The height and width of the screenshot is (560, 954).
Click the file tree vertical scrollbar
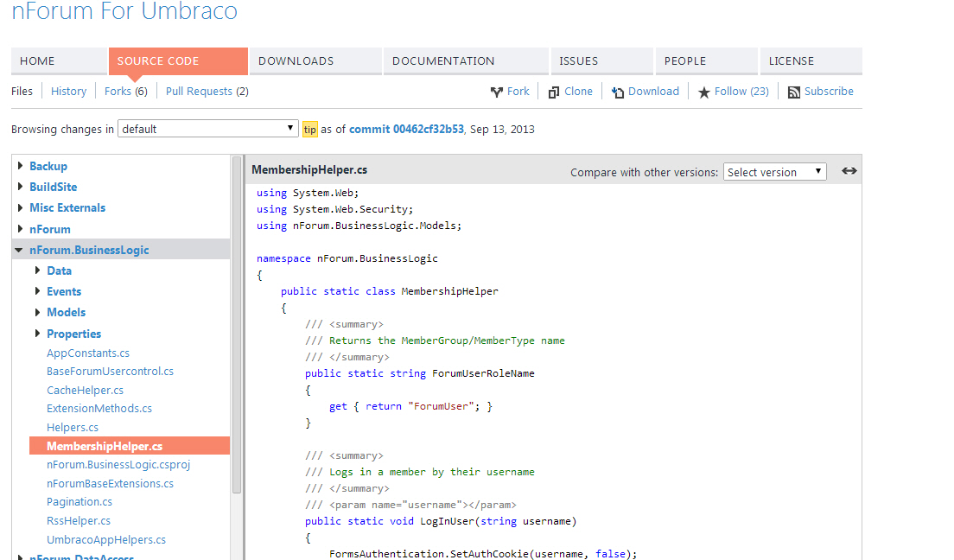click(x=237, y=324)
